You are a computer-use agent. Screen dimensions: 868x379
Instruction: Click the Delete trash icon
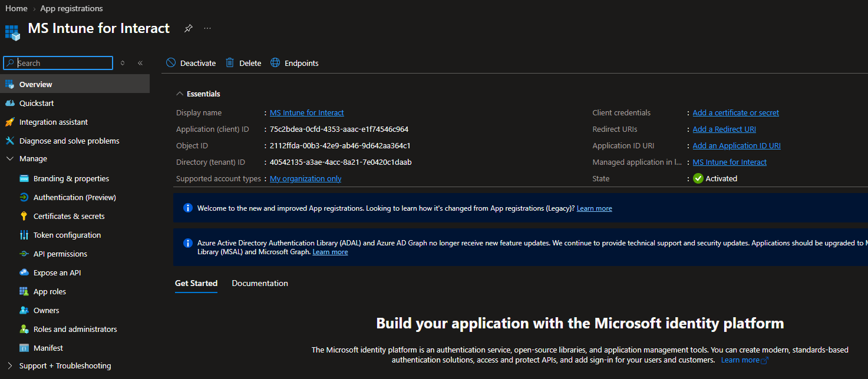point(230,63)
